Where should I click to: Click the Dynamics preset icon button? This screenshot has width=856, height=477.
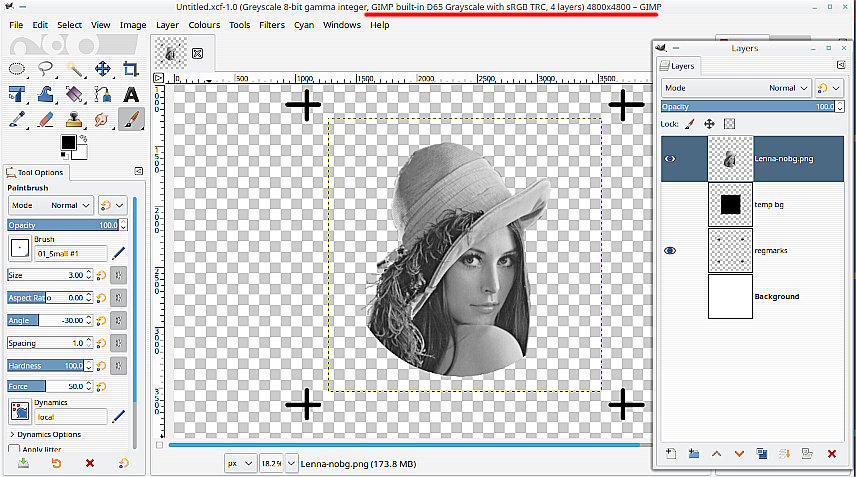click(x=20, y=411)
